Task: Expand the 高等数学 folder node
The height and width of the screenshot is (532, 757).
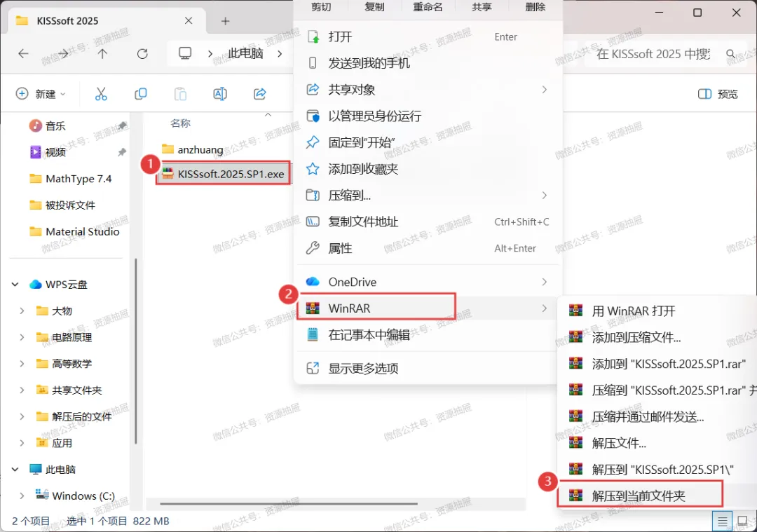Action: (x=22, y=364)
